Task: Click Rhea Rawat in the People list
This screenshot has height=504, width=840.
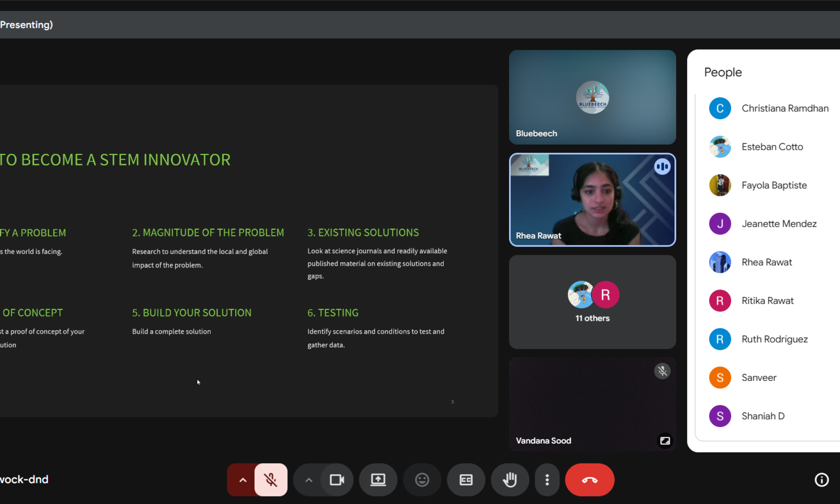Action: point(769,262)
